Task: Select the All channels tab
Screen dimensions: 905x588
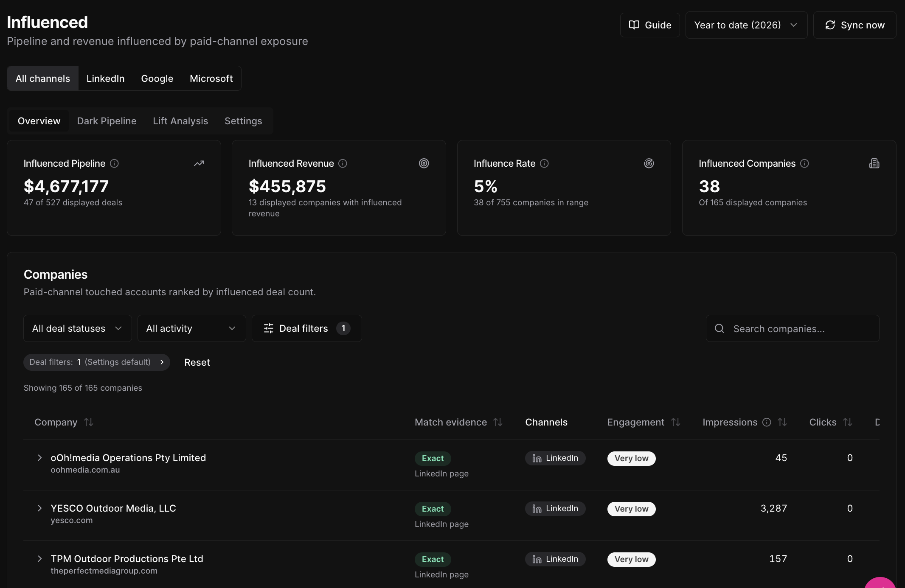Action: click(x=43, y=78)
